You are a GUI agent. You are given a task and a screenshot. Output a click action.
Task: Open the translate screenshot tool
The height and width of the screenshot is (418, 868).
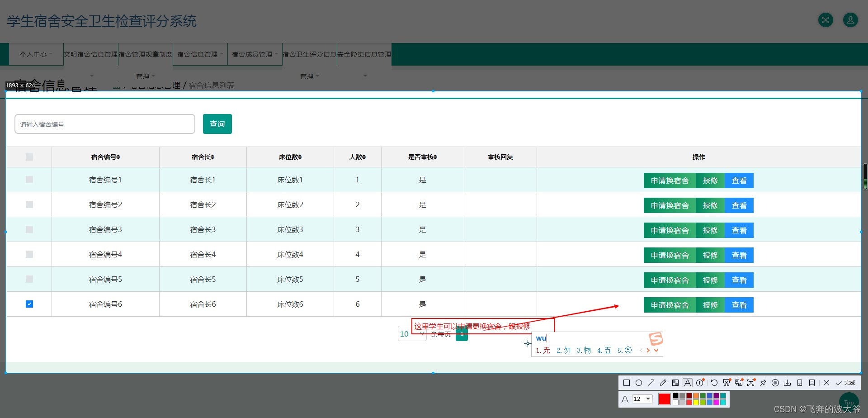(x=739, y=383)
